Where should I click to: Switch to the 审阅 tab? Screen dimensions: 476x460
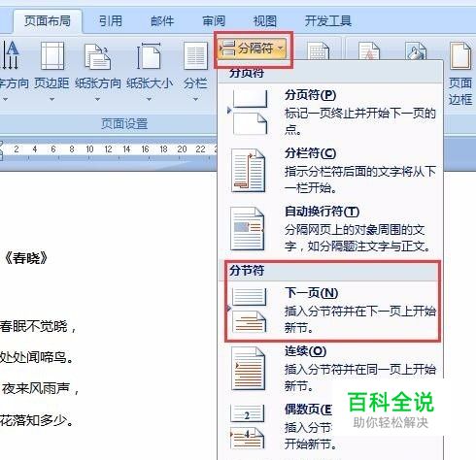click(214, 21)
